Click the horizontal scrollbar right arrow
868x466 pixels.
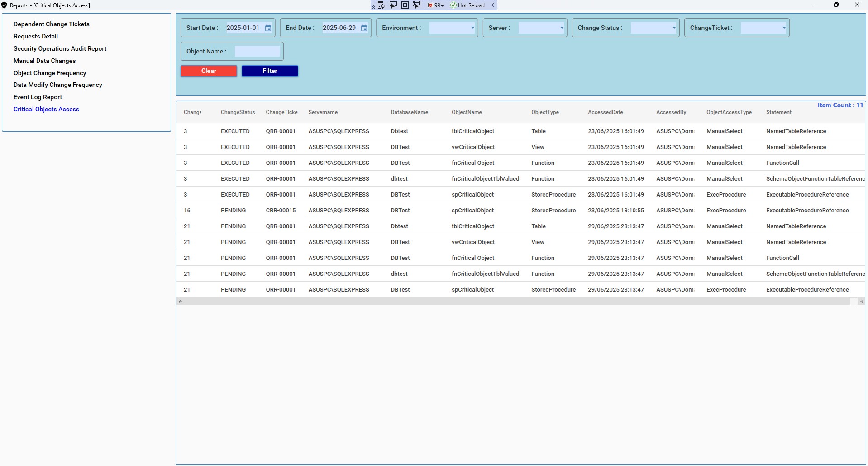861,302
